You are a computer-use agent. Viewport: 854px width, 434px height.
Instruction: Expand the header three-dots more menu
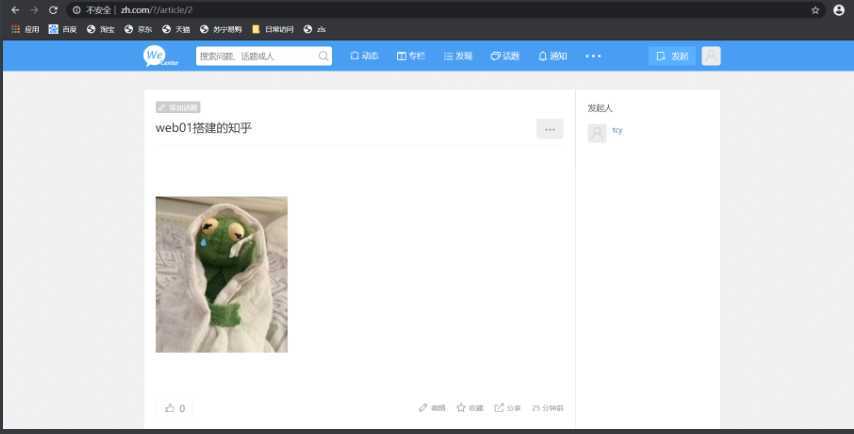(593, 56)
